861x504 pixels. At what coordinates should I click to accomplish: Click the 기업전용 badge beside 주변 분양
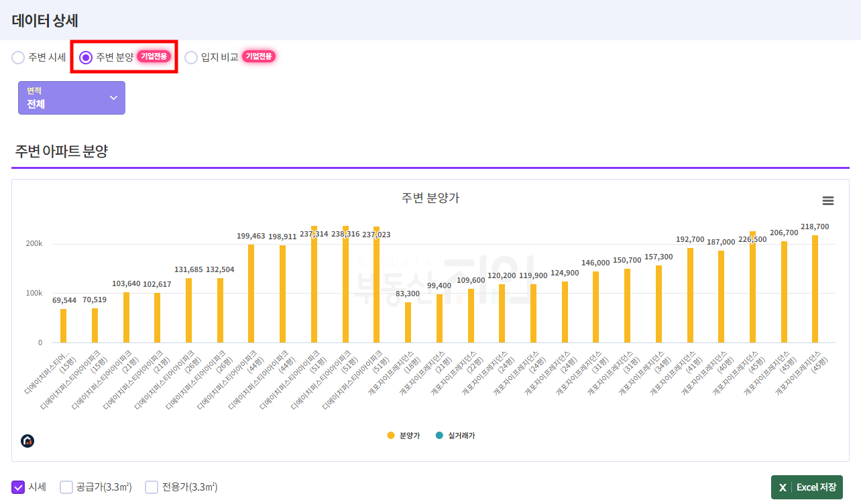[154, 57]
